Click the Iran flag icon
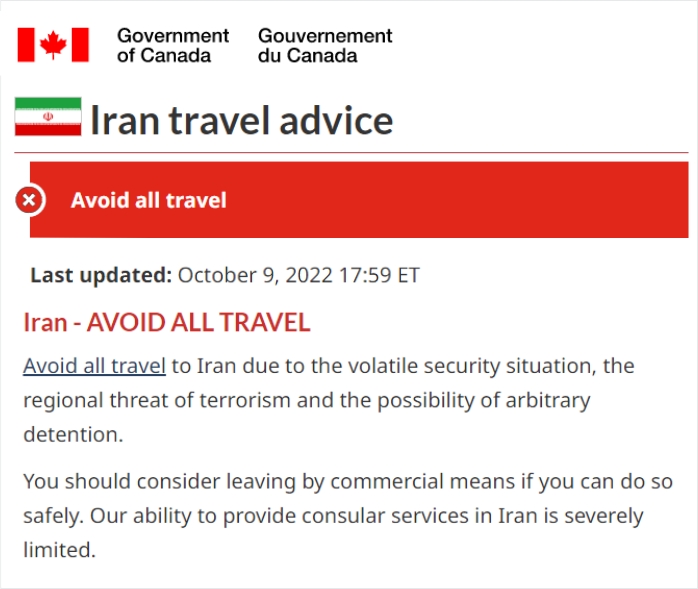 [x=47, y=118]
